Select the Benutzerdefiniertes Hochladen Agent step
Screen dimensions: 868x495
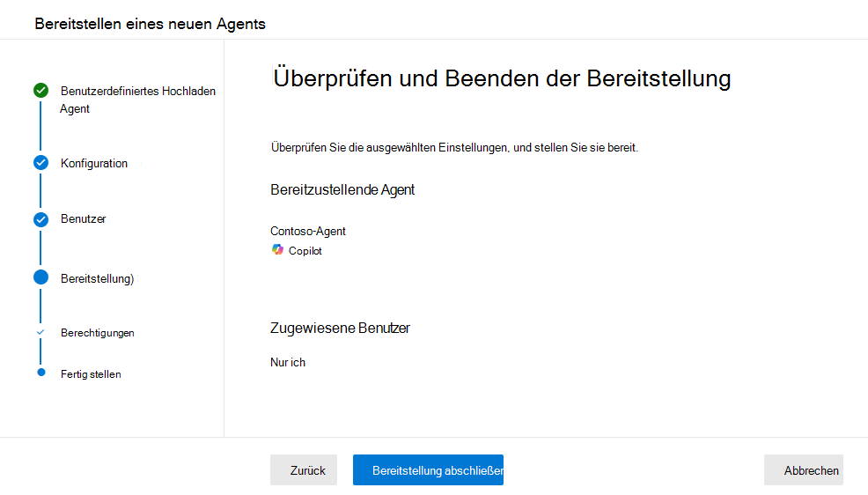[x=138, y=100]
